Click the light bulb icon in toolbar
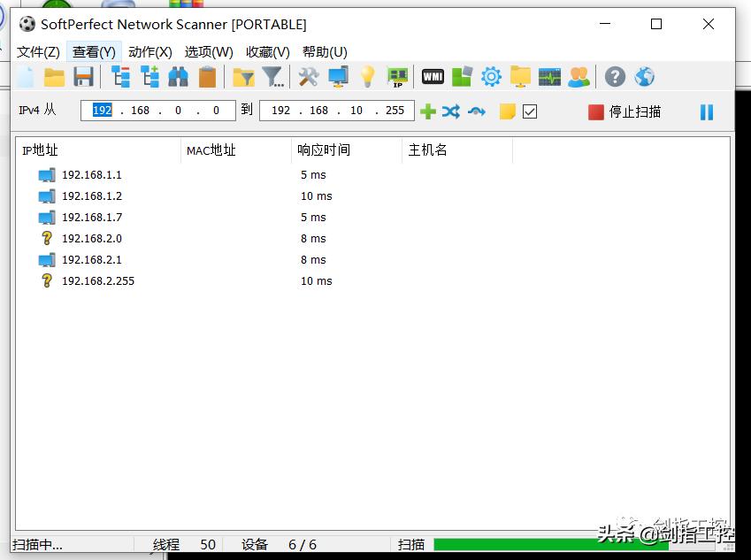This screenshot has height=560, width=751. pyautogui.click(x=368, y=77)
